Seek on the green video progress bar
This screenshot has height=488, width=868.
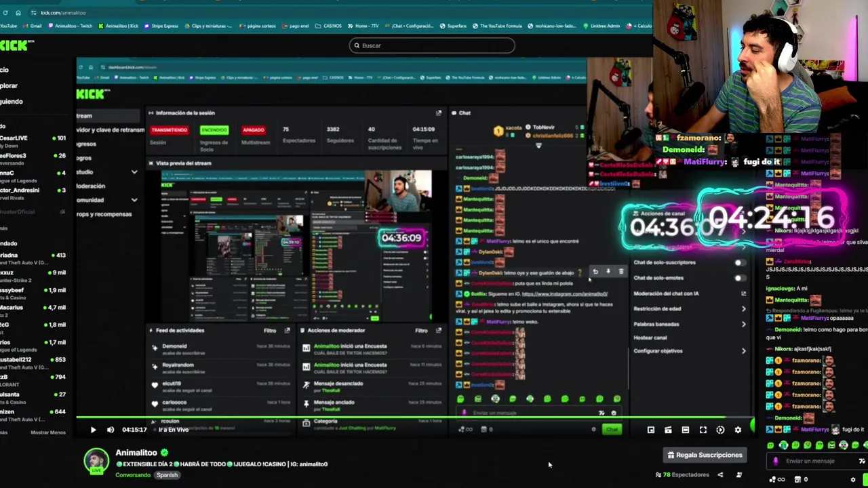click(x=414, y=418)
